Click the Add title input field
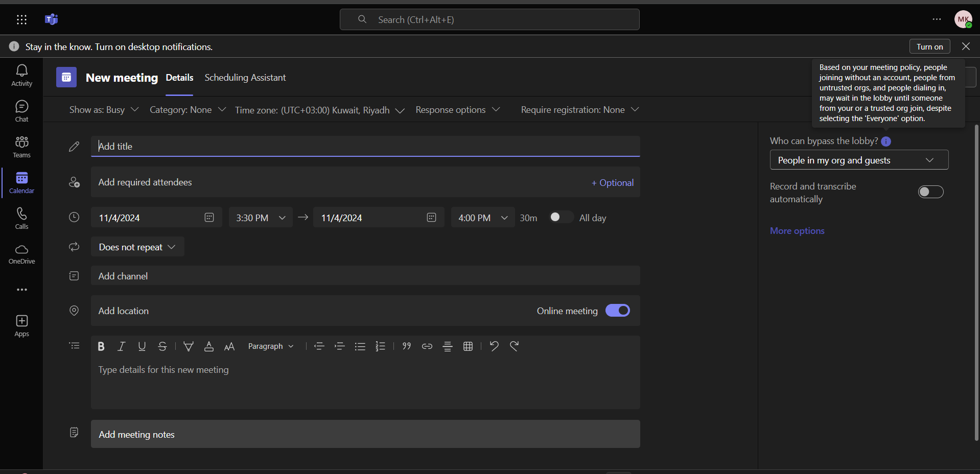The image size is (980, 474). point(365,147)
